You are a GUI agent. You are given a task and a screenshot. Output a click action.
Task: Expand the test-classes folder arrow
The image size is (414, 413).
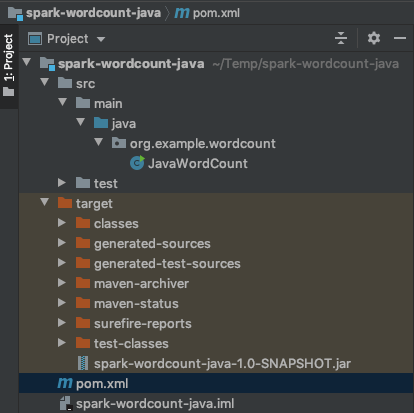(x=62, y=342)
